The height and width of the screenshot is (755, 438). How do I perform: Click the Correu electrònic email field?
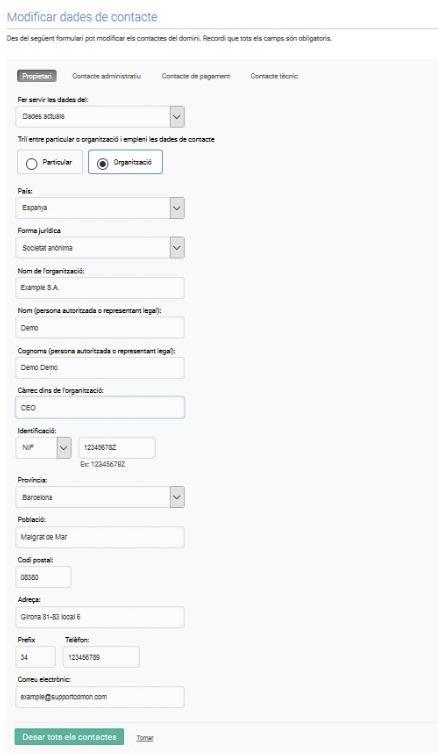100,697
